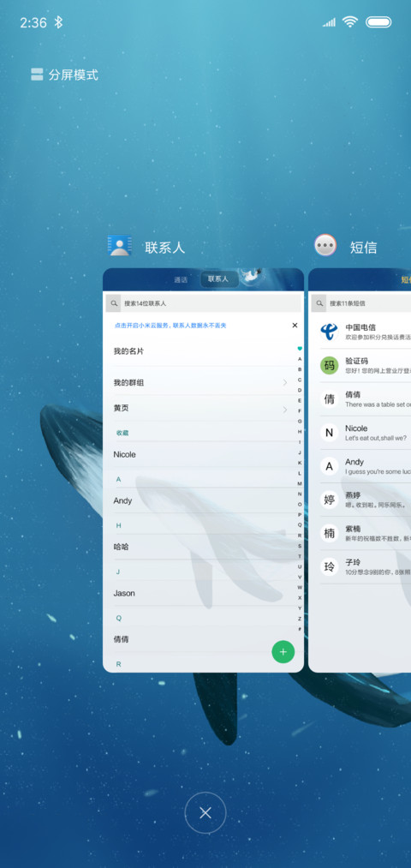Tap the 楠 avatar for 紫楠 message
This screenshot has width=411, height=868.
point(329,534)
